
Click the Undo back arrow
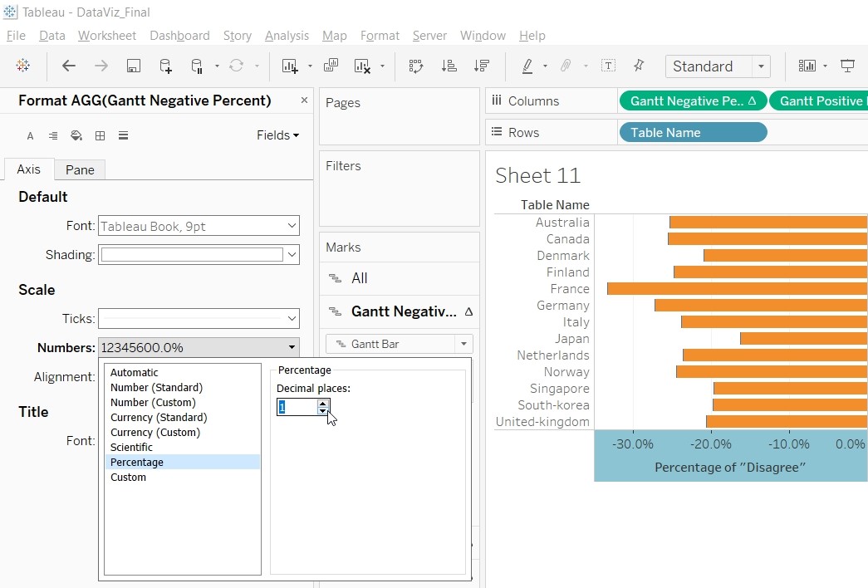(69, 66)
